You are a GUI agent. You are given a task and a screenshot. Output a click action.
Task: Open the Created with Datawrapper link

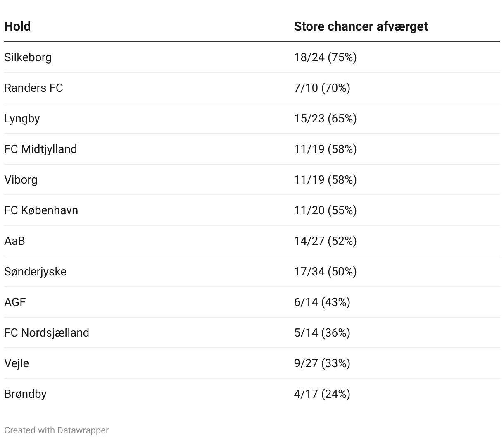click(x=56, y=430)
